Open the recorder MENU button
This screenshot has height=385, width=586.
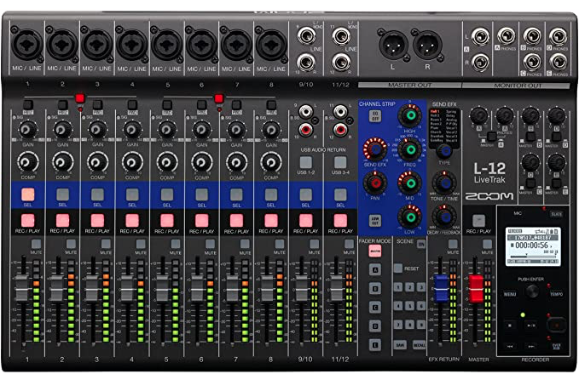coord(510,294)
